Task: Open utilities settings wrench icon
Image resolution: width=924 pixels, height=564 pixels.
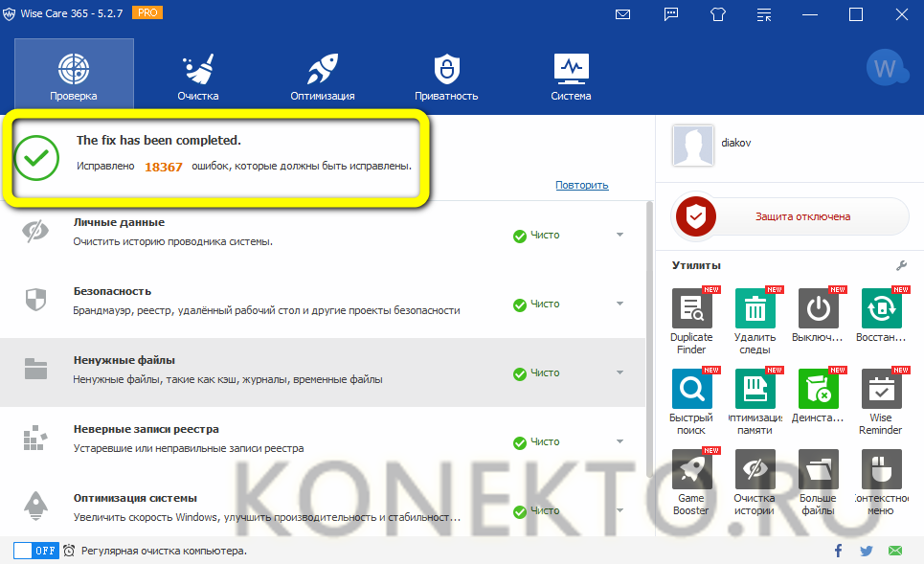Action: 901,266
